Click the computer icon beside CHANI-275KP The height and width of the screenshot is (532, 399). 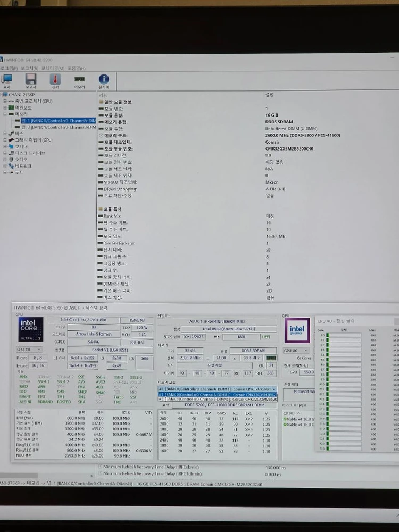[5, 95]
